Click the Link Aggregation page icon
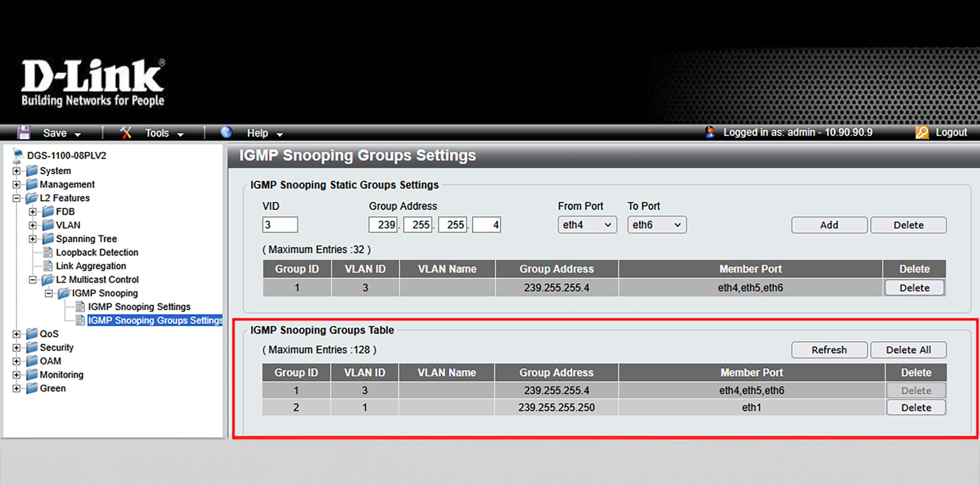This screenshot has height=485, width=980. (x=48, y=266)
